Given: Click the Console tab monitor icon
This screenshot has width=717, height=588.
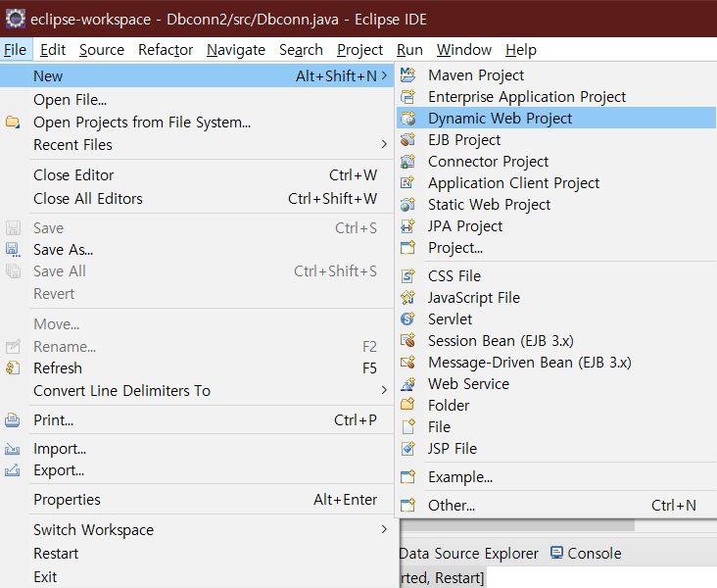Looking at the screenshot, I should click(x=556, y=553).
